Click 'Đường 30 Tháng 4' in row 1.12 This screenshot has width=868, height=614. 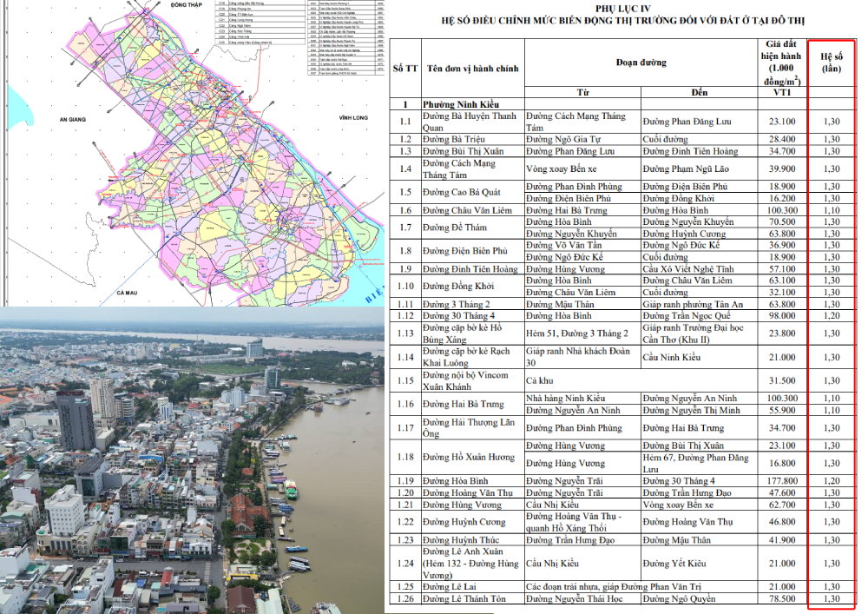coord(458,316)
